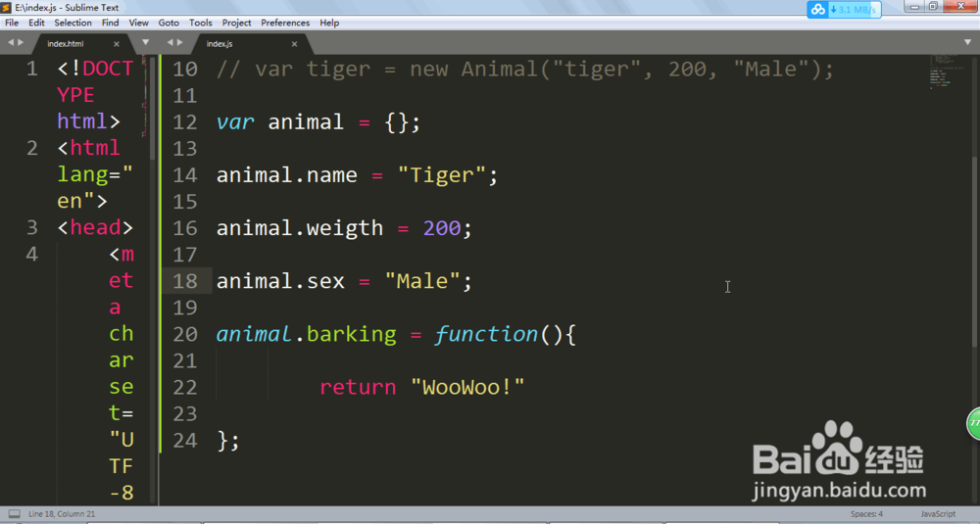The image size is (980, 524).
Task: Click line number 24 in index.js gutter
Action: (185, 441)
